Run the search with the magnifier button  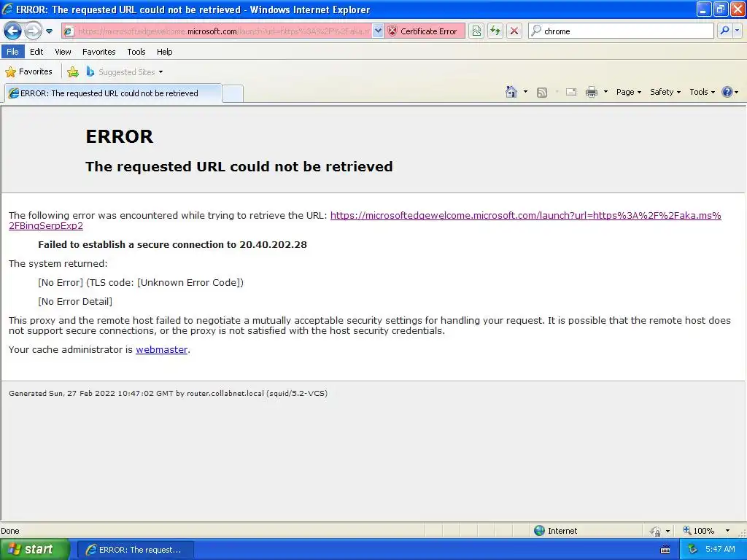pos(724,31)
